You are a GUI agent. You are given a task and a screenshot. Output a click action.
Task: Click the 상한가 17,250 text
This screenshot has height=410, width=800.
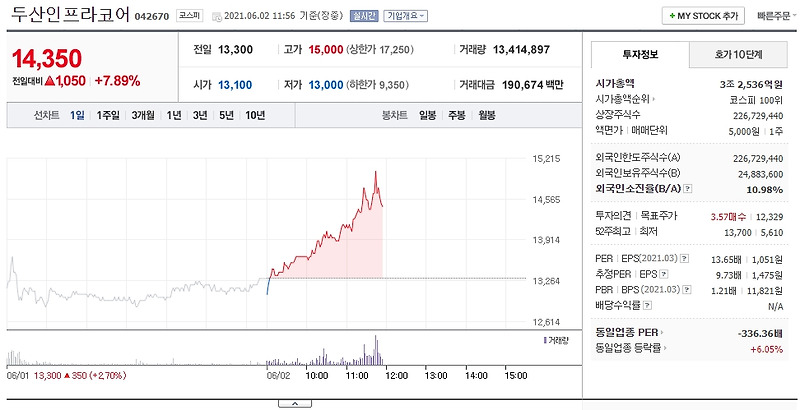[x=380, y=50]
